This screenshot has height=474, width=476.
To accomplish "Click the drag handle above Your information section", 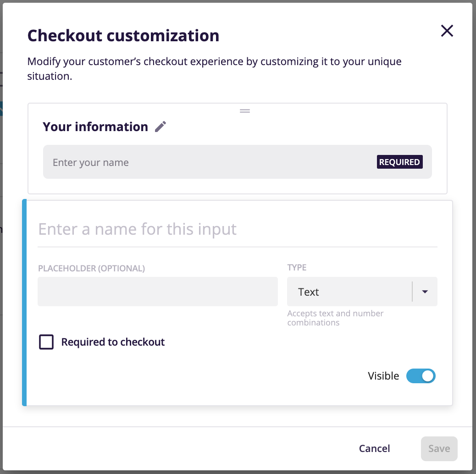I will (x=244, y=110).
